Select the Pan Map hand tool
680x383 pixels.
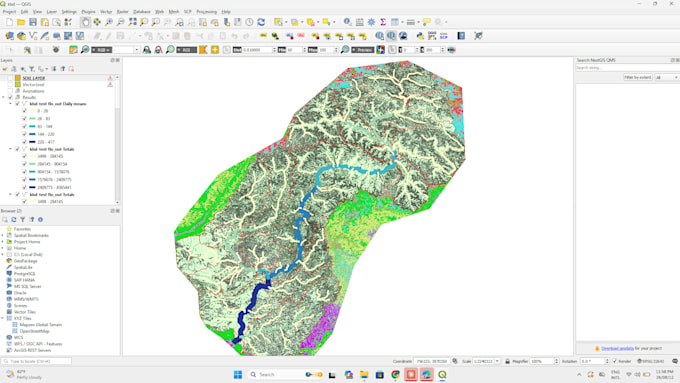click(x=85, y=22)
